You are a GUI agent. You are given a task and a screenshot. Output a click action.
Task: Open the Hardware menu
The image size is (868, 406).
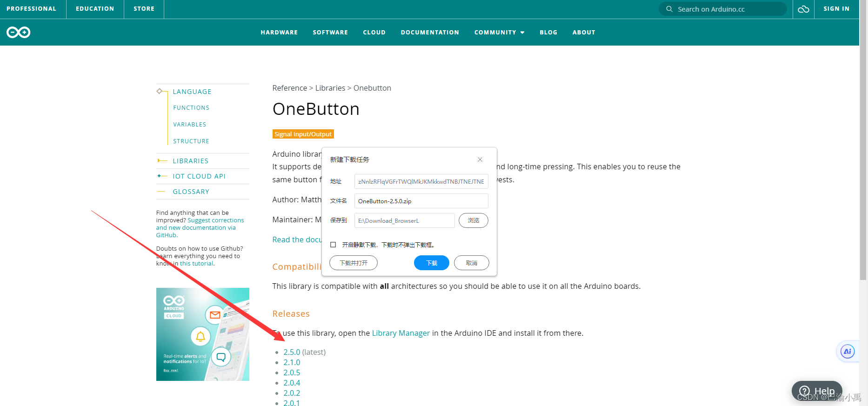[279, 33]
